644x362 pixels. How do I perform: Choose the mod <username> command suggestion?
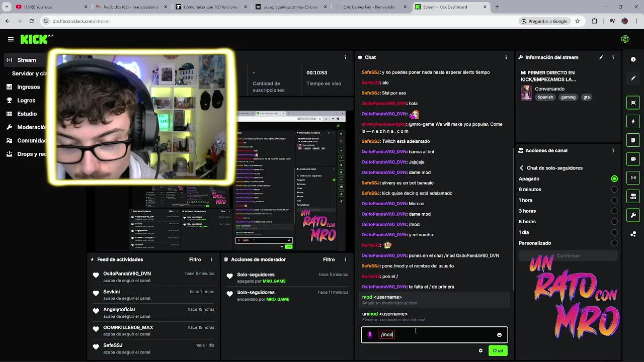click(434, 300)
